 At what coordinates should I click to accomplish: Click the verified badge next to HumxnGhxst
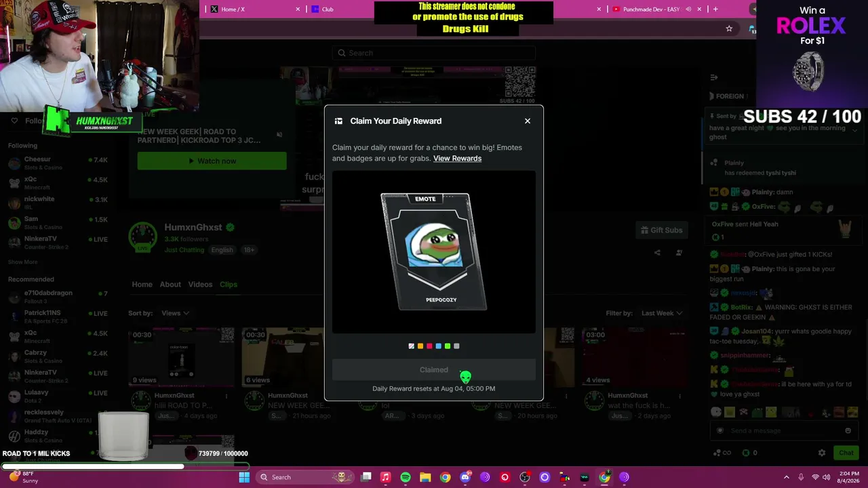(230, 227)
